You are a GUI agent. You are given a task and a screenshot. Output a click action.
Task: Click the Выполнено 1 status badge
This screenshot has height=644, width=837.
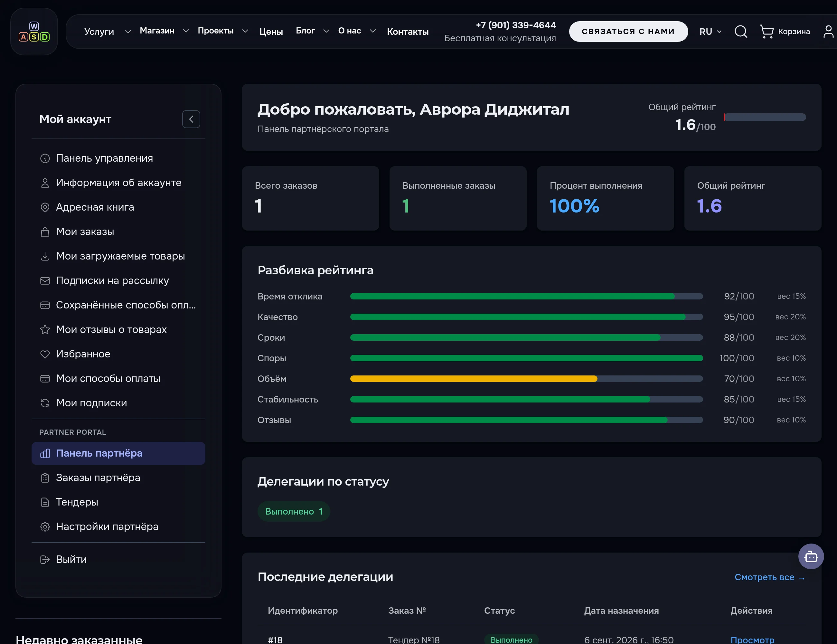pos(294,511)
